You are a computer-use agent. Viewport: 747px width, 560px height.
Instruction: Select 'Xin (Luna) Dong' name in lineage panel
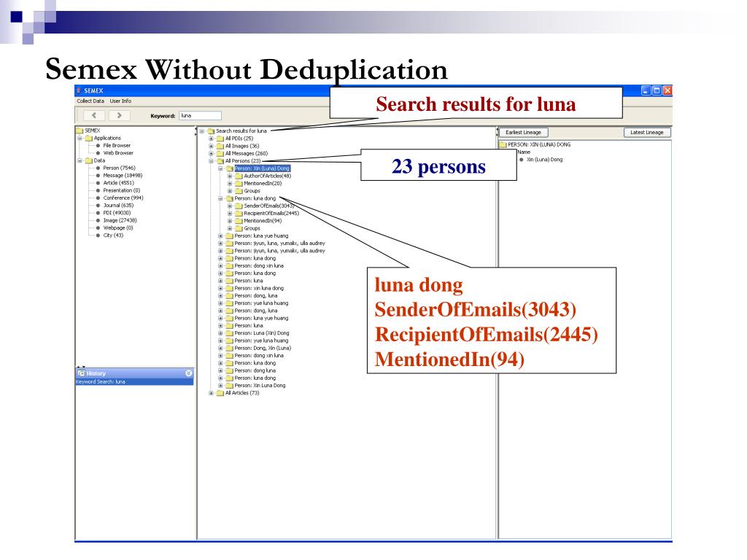[544, 160]
